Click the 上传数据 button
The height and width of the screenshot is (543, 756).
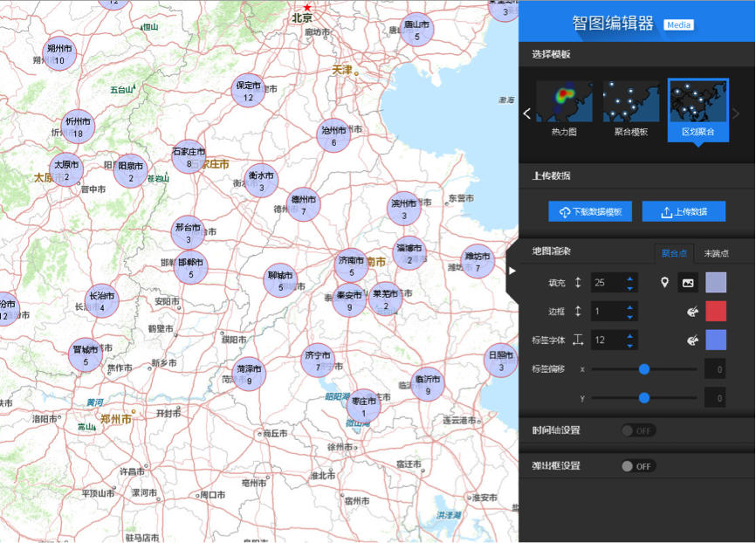(684, 212)
